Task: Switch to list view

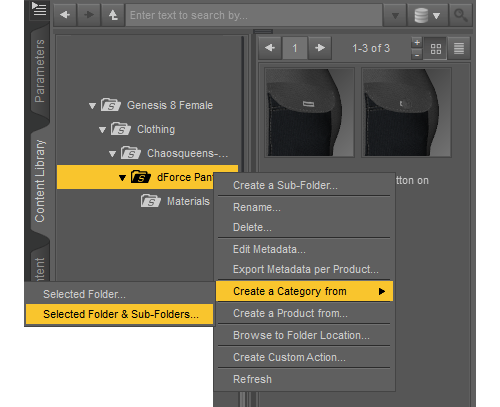Action: point(459,49)
